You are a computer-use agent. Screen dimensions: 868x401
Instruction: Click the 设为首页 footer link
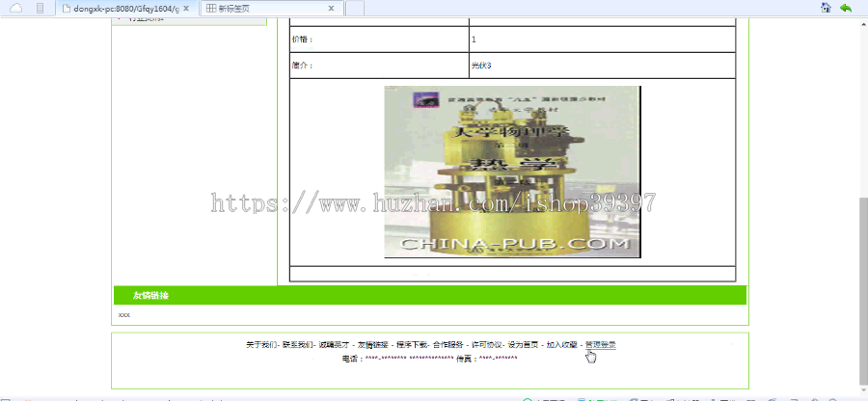click(x=523, y=344)
